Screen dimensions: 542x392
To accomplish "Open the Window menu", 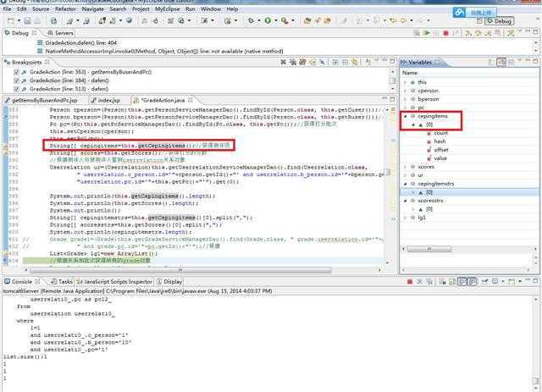I will (211, 9).
